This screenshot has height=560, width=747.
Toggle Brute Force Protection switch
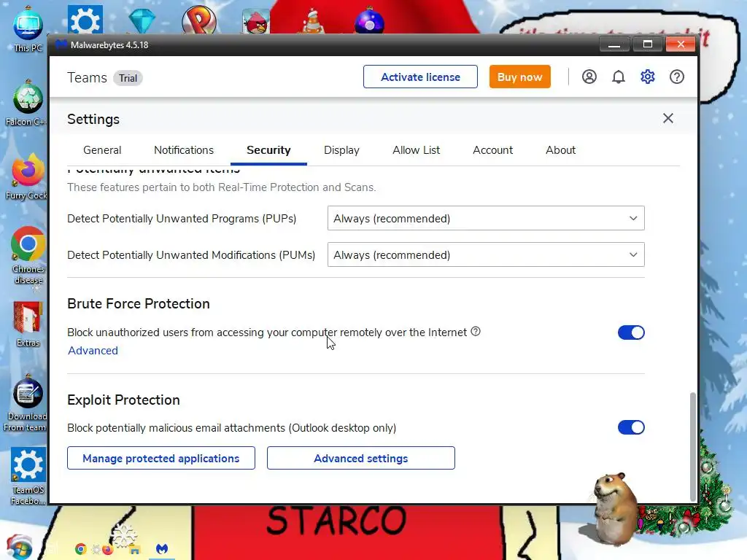click(x=631, y=332)
